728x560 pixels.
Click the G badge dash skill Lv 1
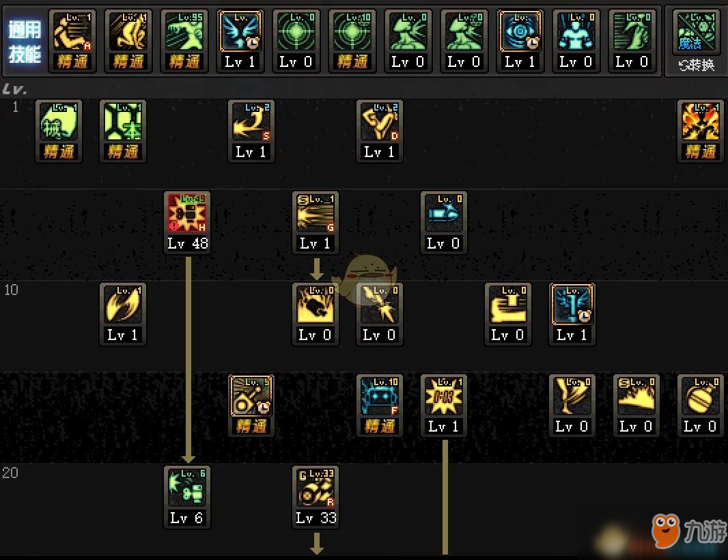(x=316, y=223)
